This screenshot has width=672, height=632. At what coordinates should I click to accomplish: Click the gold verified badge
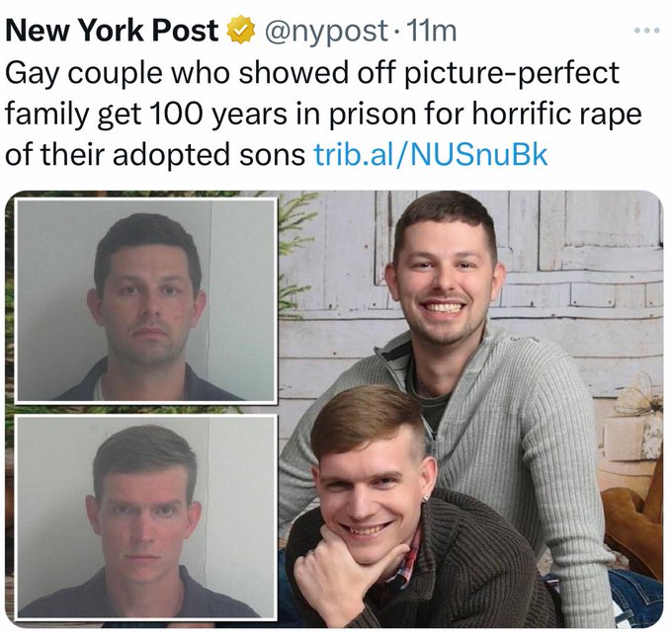(x=240, y=30)
